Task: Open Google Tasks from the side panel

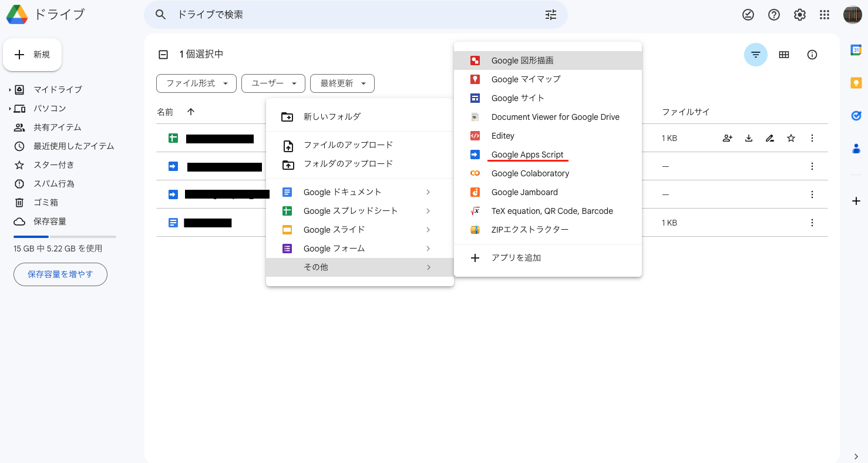Action: tap(856, 116)
